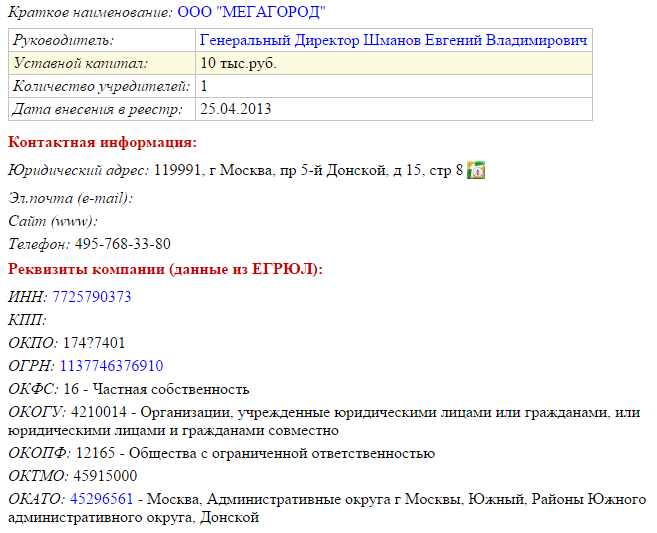Click the 'Количество учредителей:' table label
This screenshot has height=533, width=657.
[101, 86]
